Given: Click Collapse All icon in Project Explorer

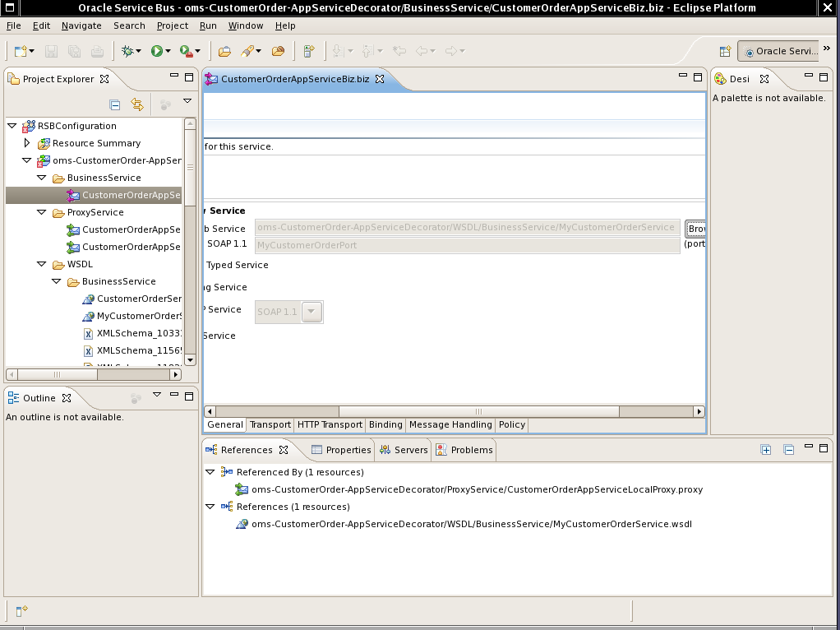Looking at the screenshot, I should point(115,104).
